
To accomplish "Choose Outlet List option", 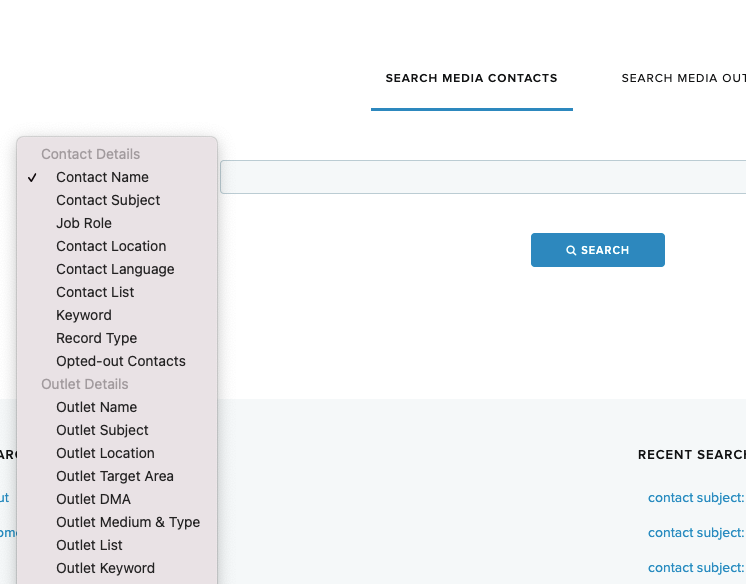I will (x=89, y=545).
